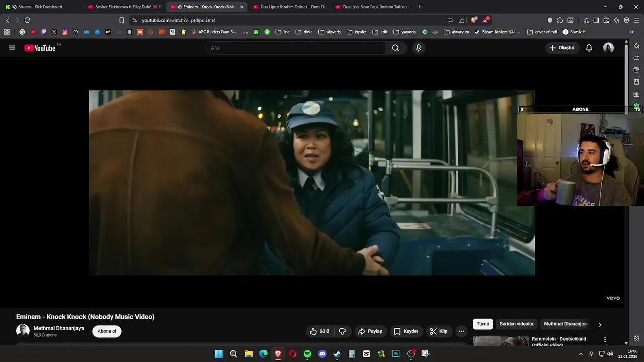Click the 'Abone ol' subscribe button

[x=107, y=331]
